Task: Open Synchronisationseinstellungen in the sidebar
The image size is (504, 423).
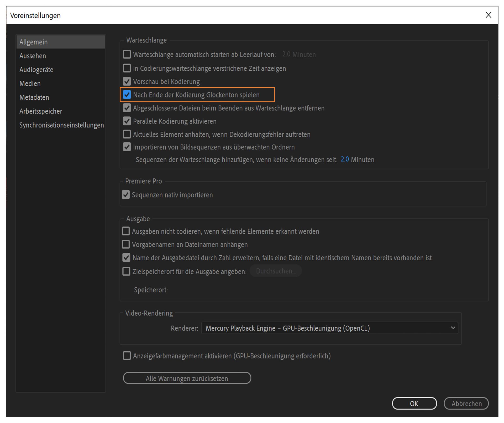Action: tap(61, 125)
